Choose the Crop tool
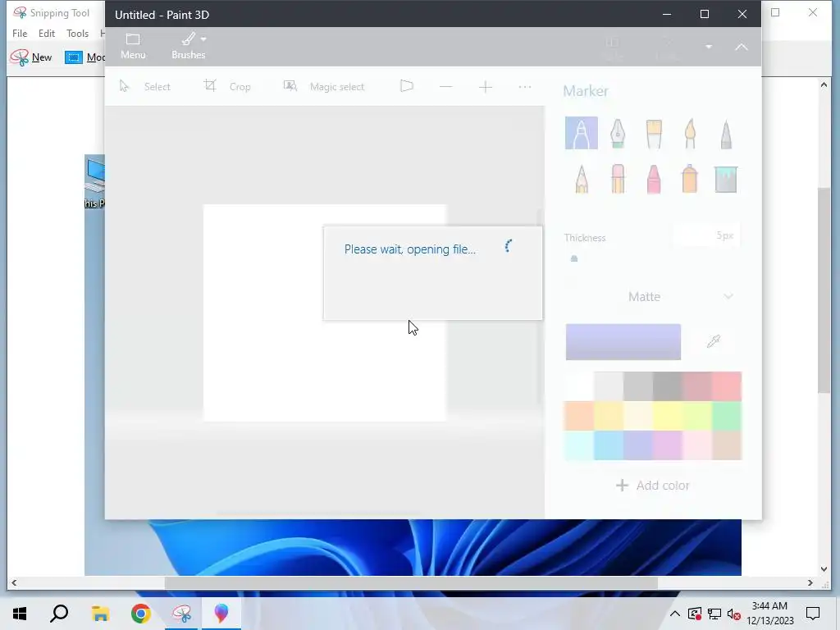This screenshot has height=630, width=840. [x=227, y=86]
